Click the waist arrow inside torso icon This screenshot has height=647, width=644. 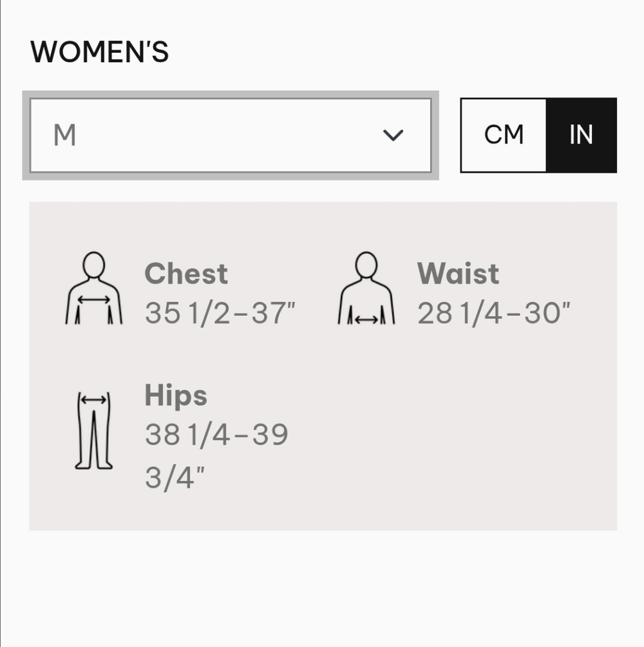(x=366, y=319)
